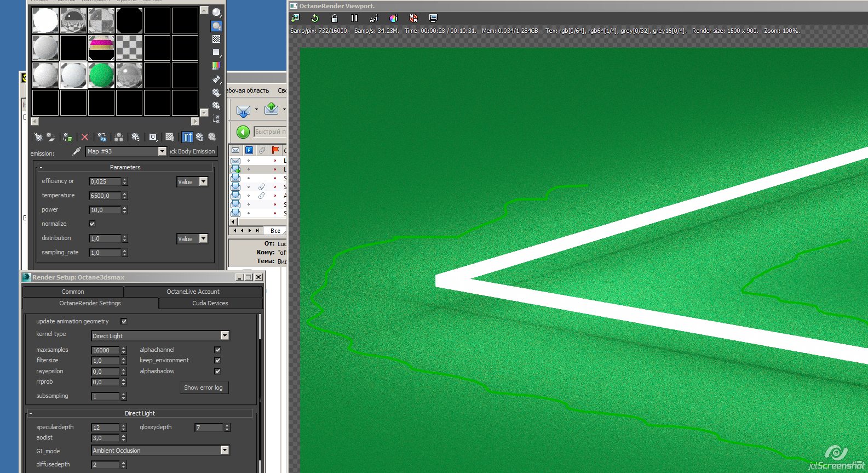Toggle the alphashadow checkbox
This screenshot has height=473, width=868.
(217, 371)
